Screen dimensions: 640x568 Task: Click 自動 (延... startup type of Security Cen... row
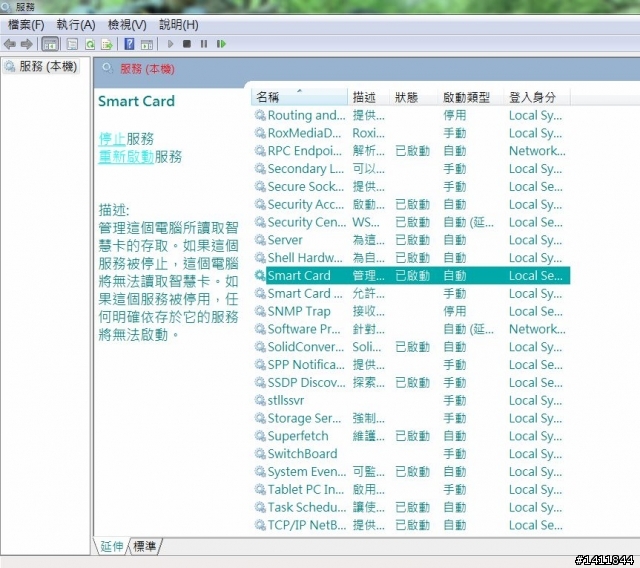click(x=469, y=222)
